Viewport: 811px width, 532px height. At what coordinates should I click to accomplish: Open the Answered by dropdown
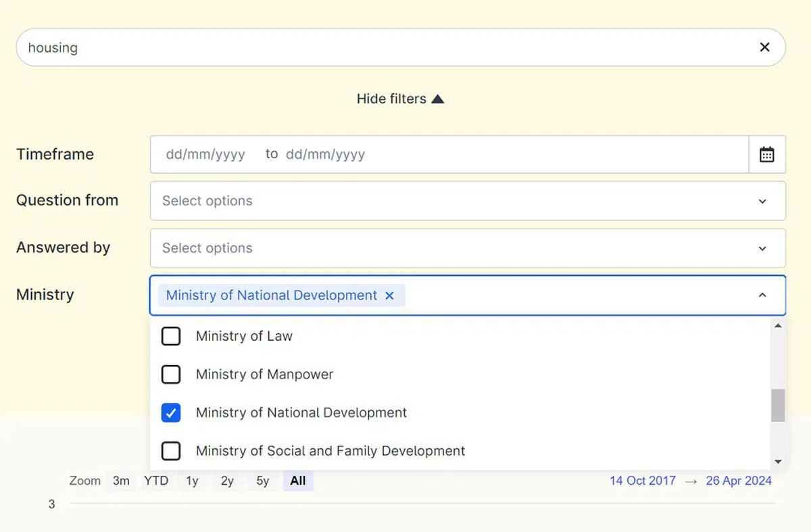tap(762, 248)
